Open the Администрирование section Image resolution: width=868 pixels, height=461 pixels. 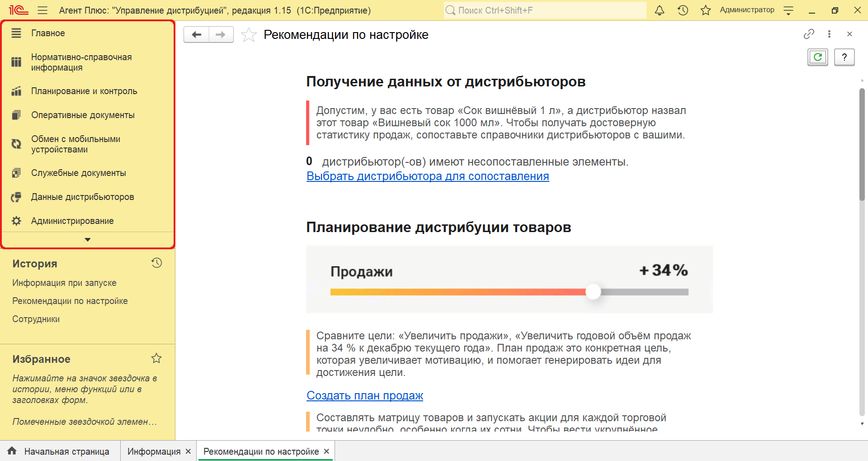pos(72,221)
